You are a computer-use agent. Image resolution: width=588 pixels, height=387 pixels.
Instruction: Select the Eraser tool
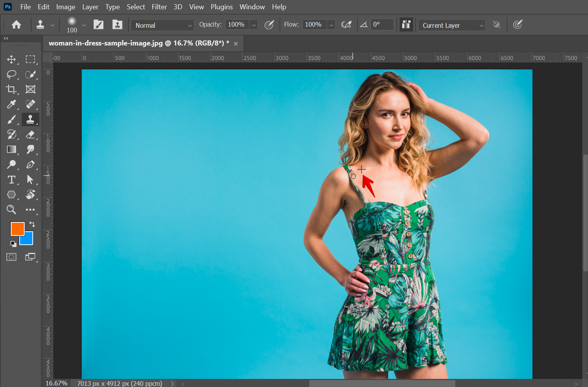coord(30,135)
